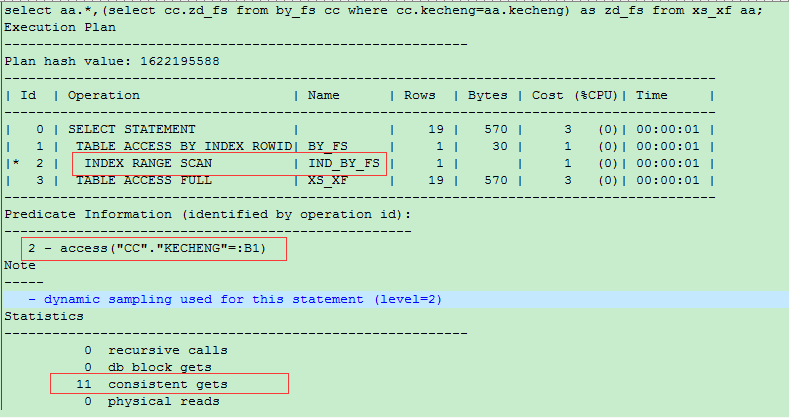Click the 'Operation' column header
This screenshot has width=789, height=418.
(x=104, y=95)
